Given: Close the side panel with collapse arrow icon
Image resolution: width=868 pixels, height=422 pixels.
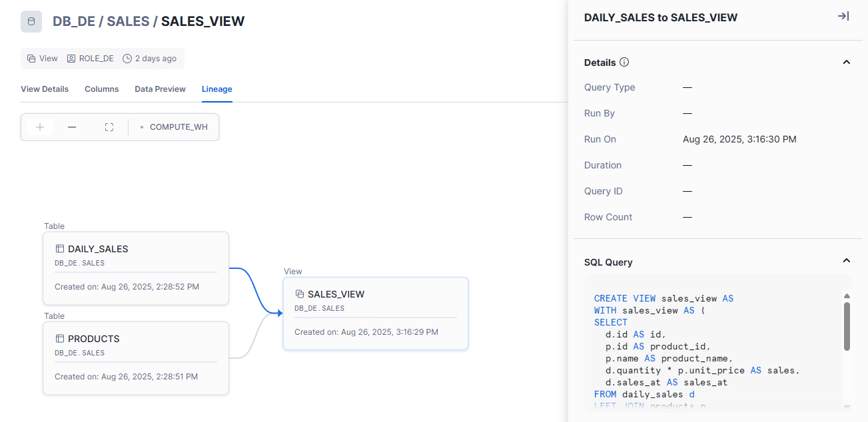Looking at the screenshot, I should [x=843, y=17].
